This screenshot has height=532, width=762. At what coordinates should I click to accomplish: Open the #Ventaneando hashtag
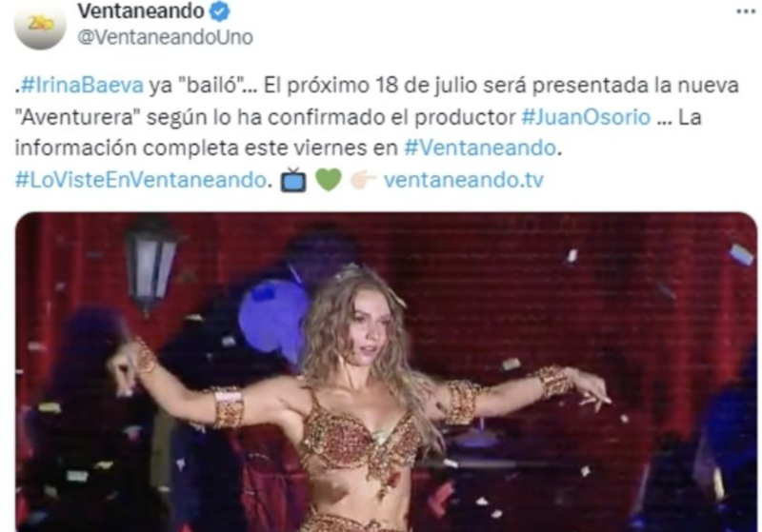pos(480,148)
